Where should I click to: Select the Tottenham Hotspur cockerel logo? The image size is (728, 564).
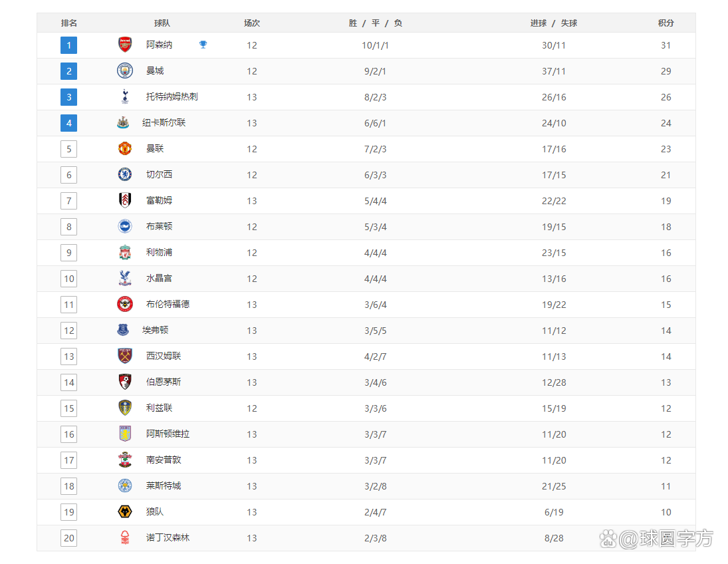pos(125,96)
